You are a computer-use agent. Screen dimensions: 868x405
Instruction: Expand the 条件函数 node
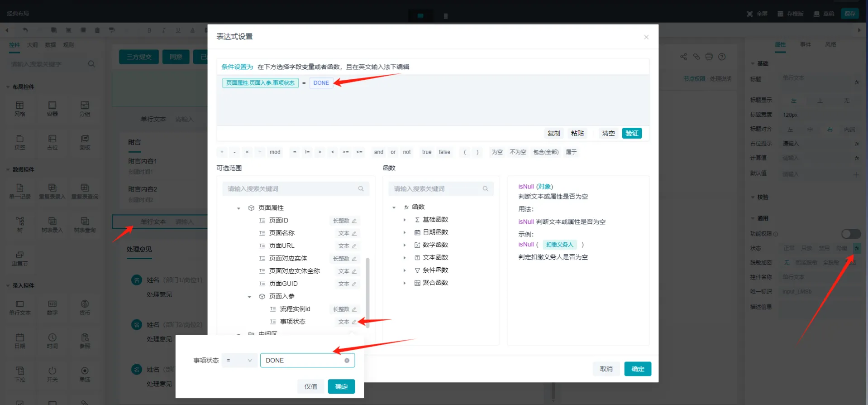tap(405, 270)
